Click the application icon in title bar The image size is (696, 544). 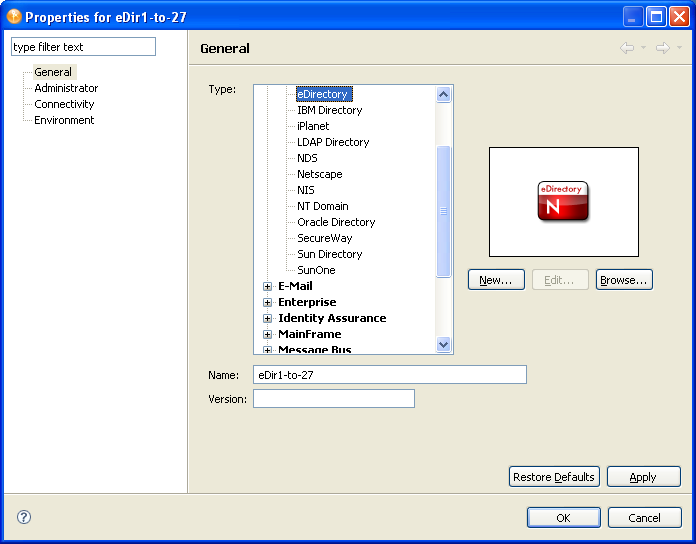point(14,16)
